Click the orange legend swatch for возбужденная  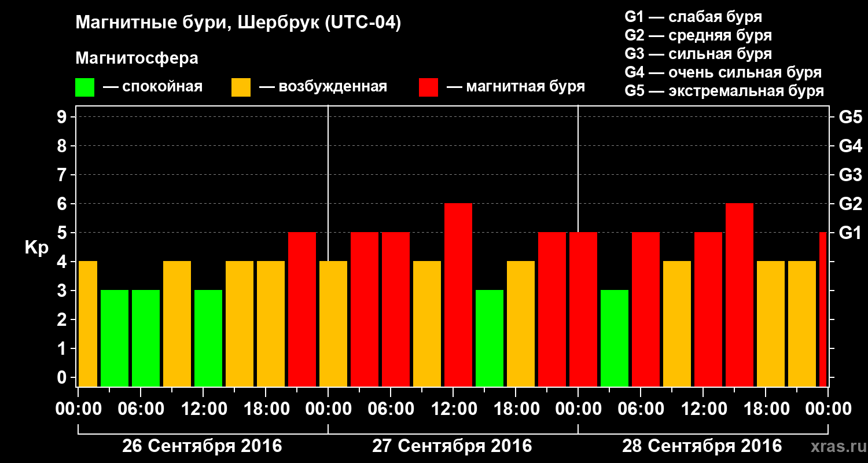(x=241, y=87)
